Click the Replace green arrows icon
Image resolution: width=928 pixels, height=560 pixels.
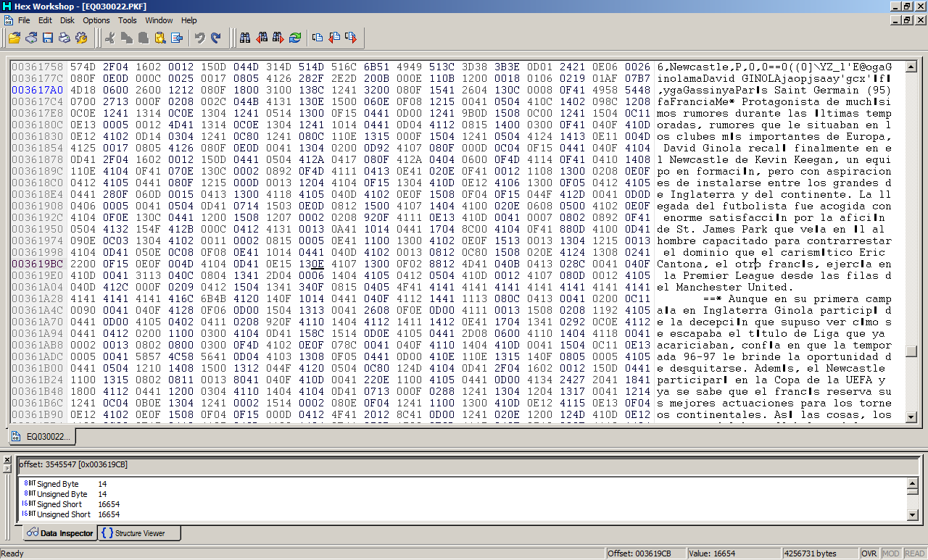295,37
